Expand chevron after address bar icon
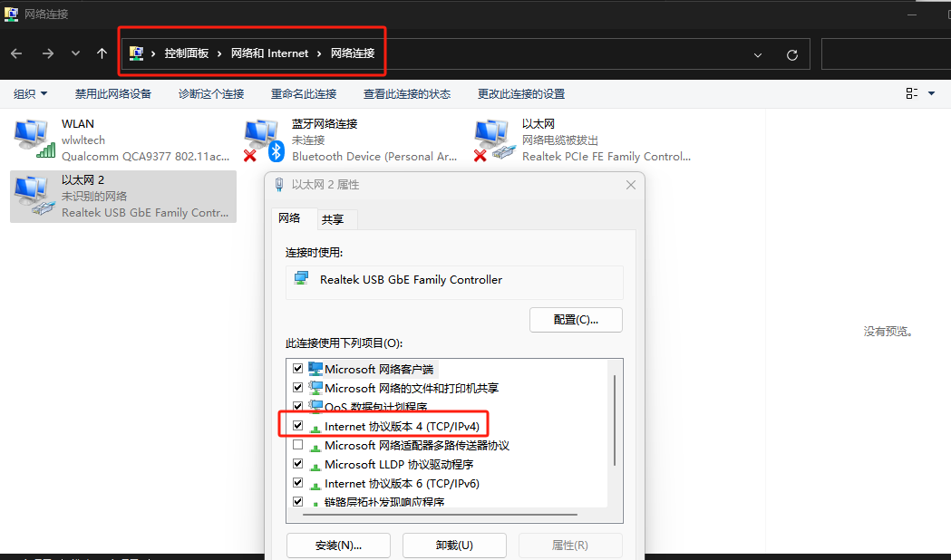This screenshot has height=560, width=951. 153,54
